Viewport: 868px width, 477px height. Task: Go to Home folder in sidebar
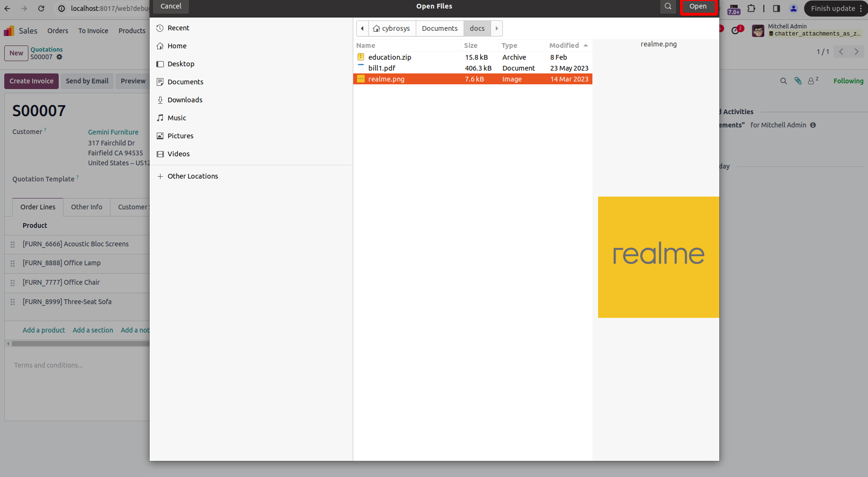pyautogui.click(x=177, y=46)
